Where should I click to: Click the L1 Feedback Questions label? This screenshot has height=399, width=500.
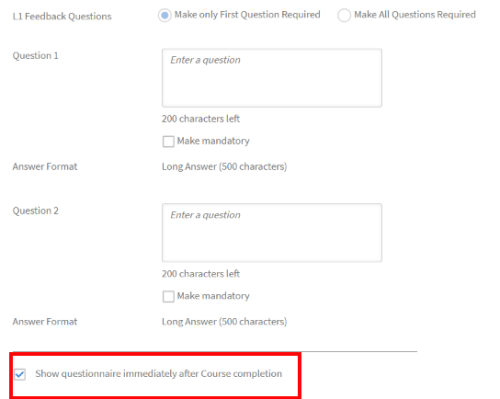pos(62,16)
